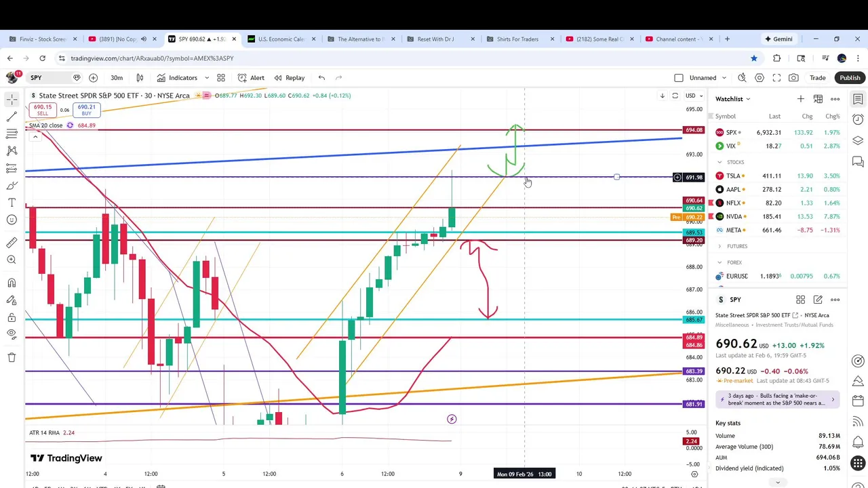Start bar Replay mode

point(289,78)
